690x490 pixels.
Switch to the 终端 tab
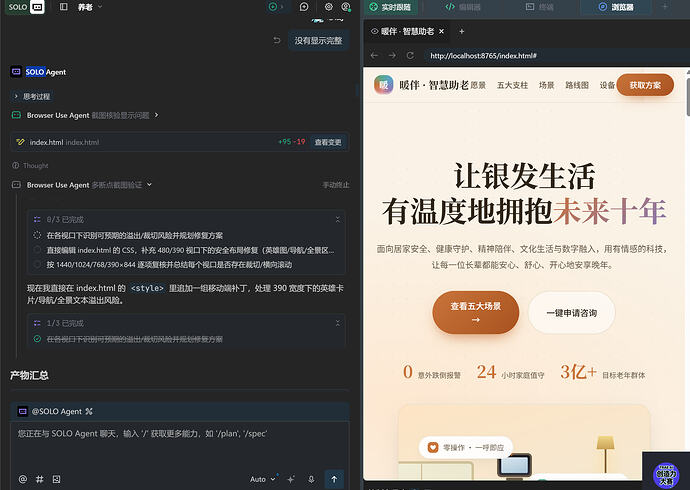coord(540,7)
